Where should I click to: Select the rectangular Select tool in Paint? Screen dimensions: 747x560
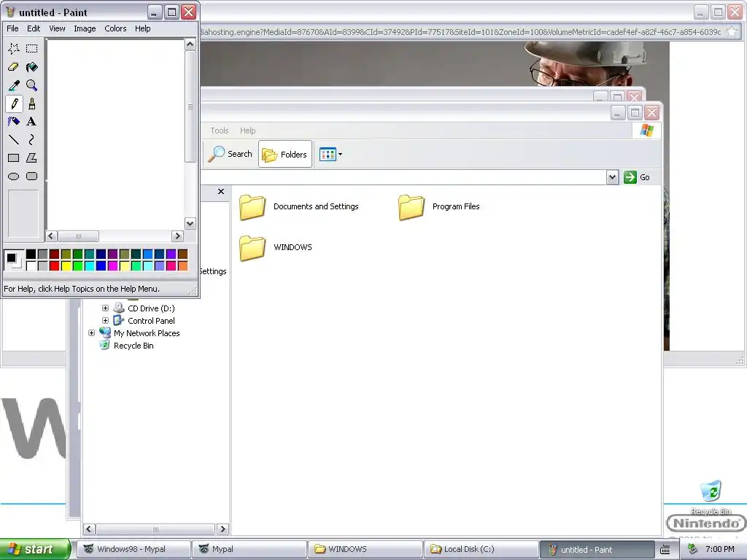pos(32,48)
